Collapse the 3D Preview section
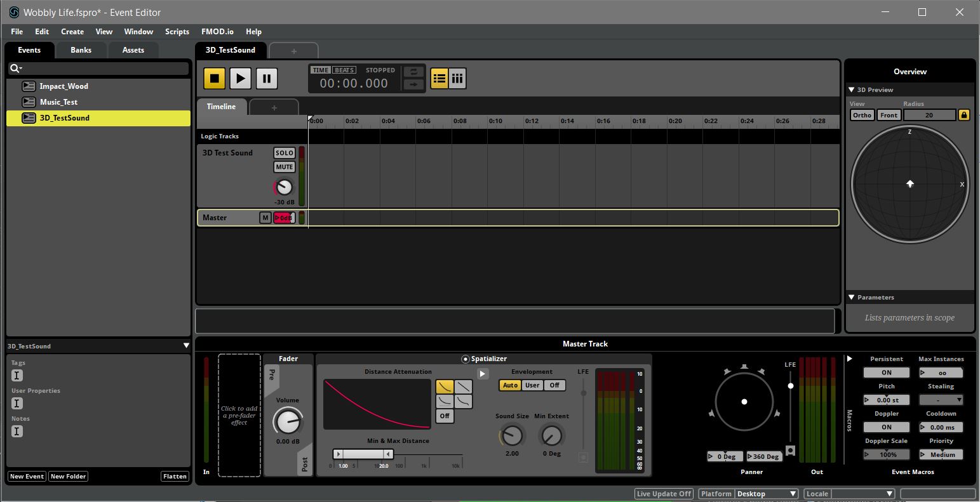This screenshot has width=980, height=502. [852, 89]
